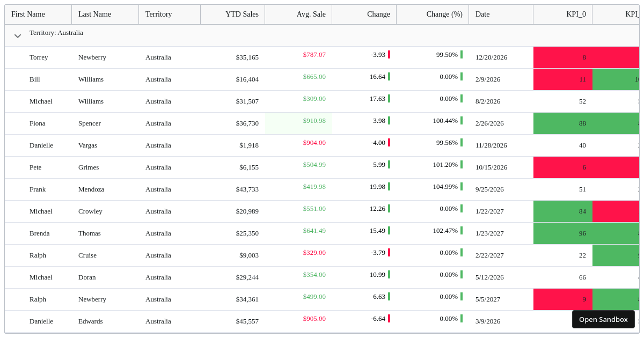This screenshot has width=644, height=338.
Task: Select last name 'Grimes'
Action: point(89,167)
